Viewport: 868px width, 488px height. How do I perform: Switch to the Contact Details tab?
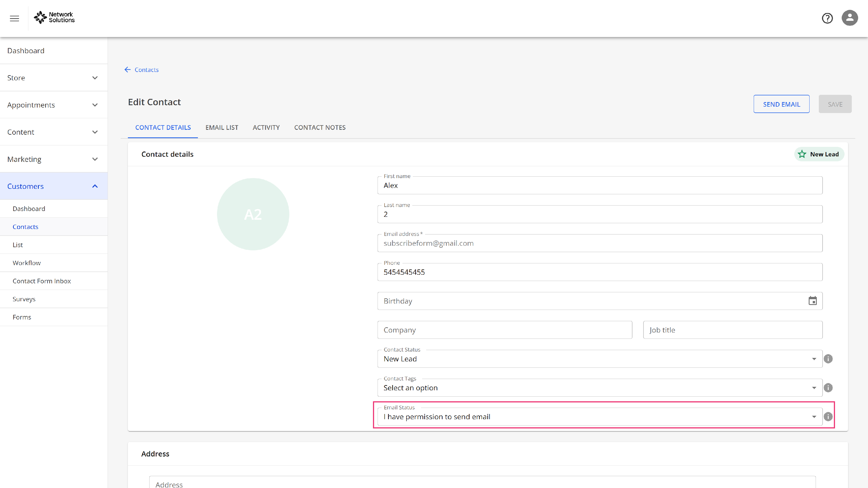pos(163,128)
